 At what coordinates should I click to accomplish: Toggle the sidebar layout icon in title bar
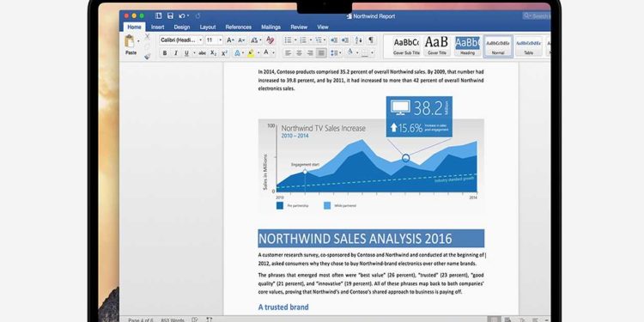[159, 15]
